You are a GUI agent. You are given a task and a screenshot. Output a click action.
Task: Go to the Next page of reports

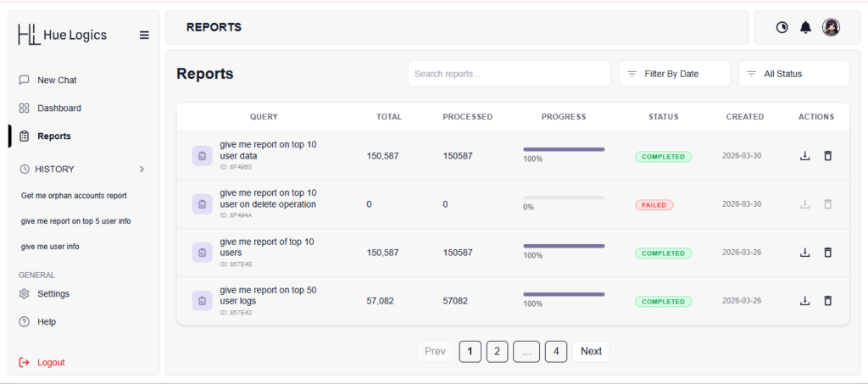[591, 351]
